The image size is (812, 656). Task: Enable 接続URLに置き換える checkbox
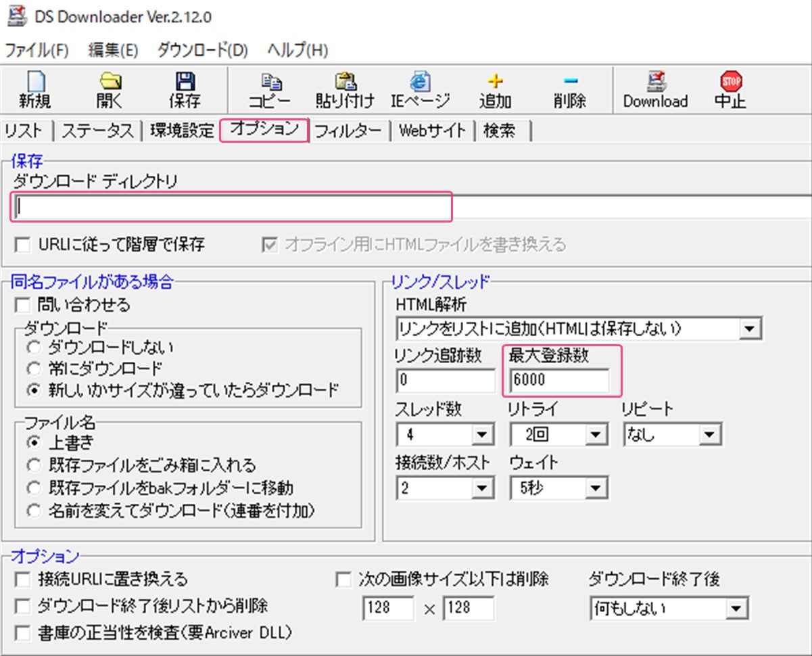point(23,580)
